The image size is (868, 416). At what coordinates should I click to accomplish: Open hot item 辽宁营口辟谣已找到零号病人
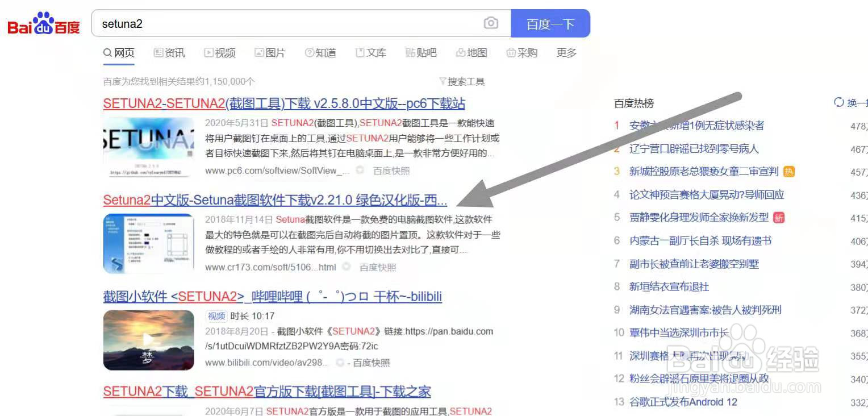(x=694, y=149)
